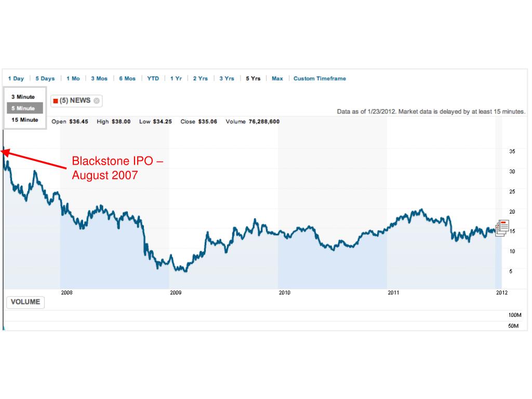Select the 5 Yrs timeframe
The height and width of the screenshot is (399, 532).
click(x=253, y=78)
